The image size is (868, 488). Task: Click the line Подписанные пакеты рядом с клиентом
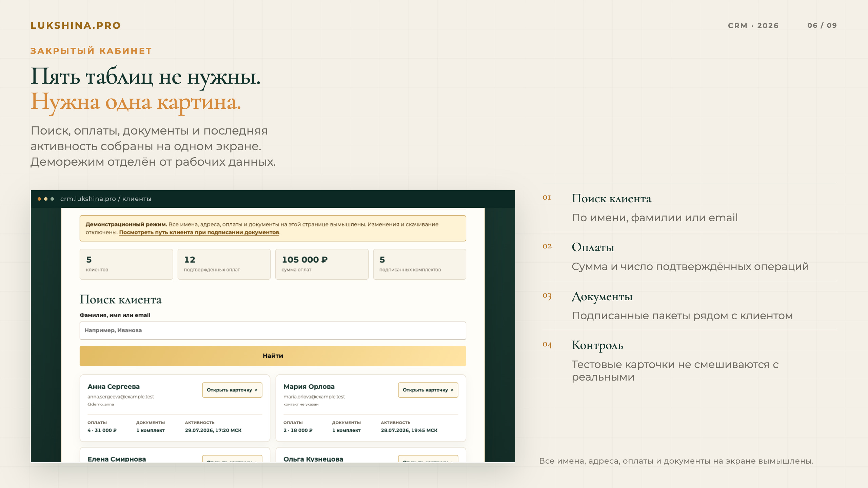coord(682,316)
